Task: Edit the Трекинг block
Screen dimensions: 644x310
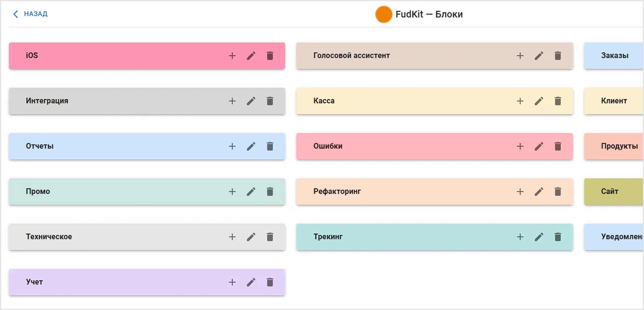Action: click(539, 237)
